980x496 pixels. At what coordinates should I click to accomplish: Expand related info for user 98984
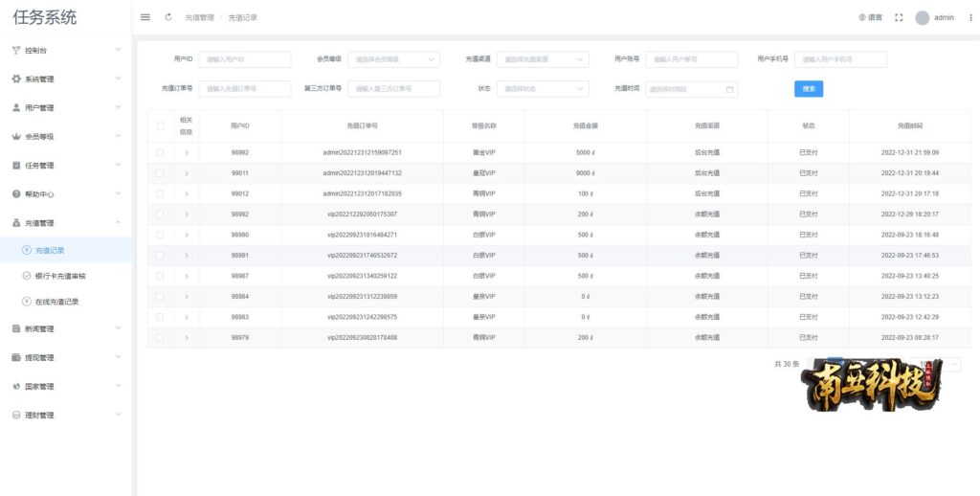point(187,297)
